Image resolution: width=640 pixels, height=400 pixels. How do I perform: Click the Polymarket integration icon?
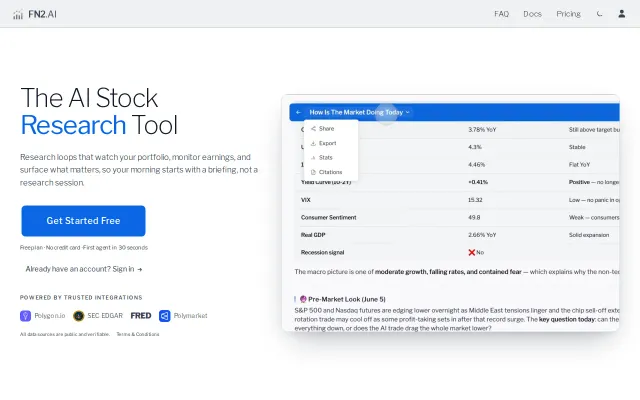click(x=164, y=316)
